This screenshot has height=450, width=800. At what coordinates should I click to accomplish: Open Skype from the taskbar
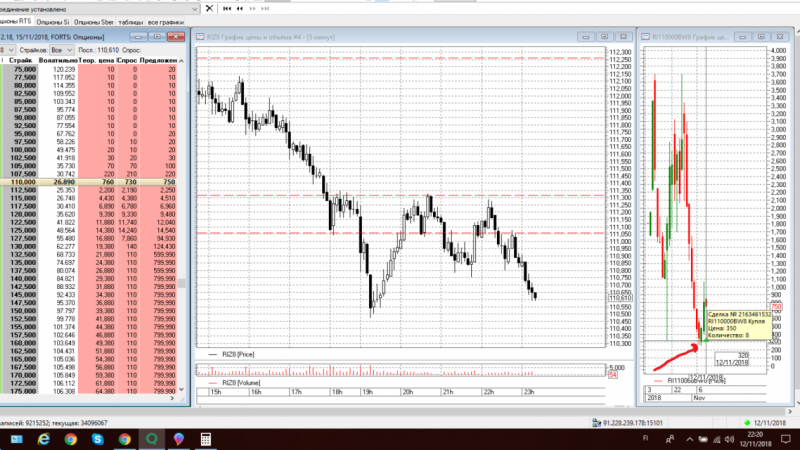tap(97, 439)
